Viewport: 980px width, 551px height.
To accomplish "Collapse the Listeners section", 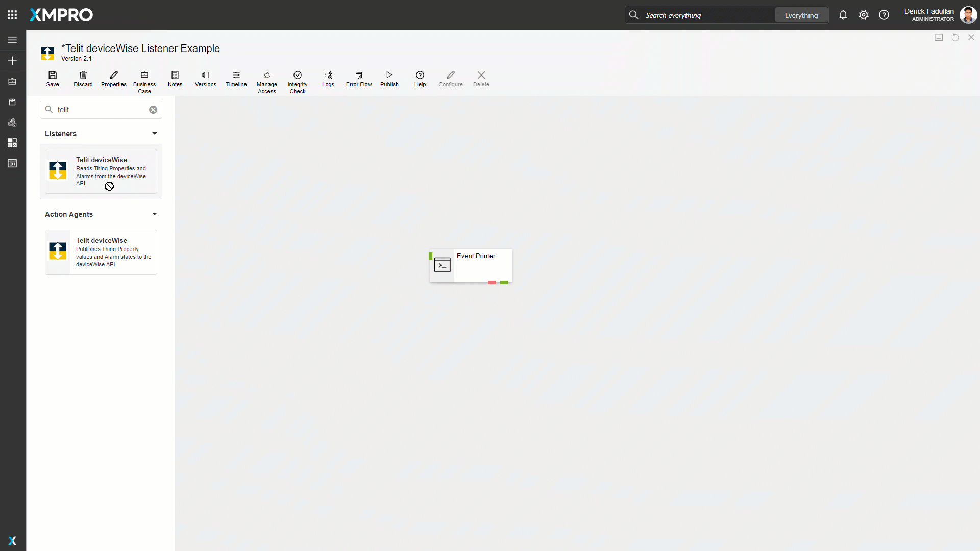I will 154,134.
